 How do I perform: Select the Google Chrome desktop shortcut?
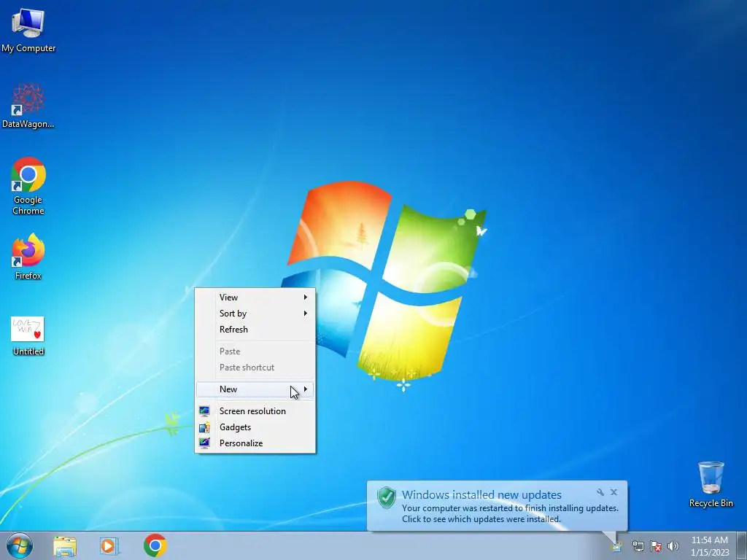[28, 186]
